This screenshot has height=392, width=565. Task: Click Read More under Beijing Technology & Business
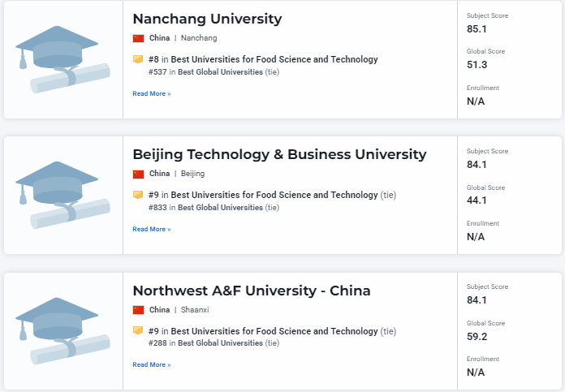click(x=152, y=230)
